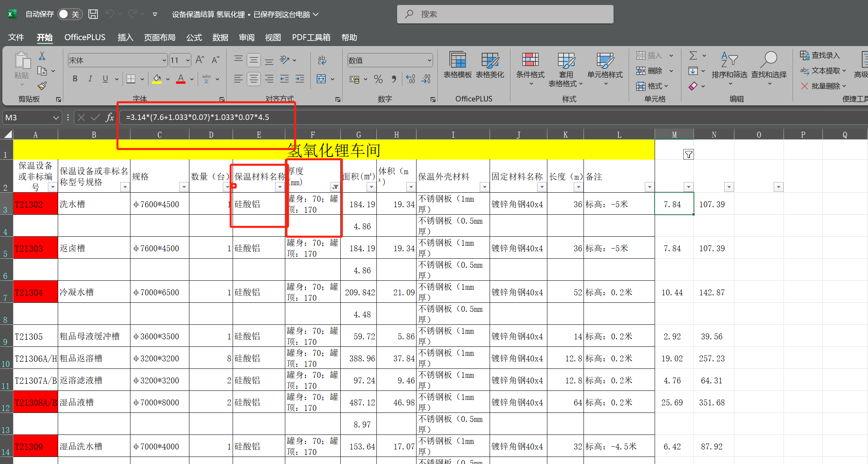Click the Copy icon in clipboard group
Image resolution: width=868 pixels, height=464 pixels.
[x=42, y=71]
